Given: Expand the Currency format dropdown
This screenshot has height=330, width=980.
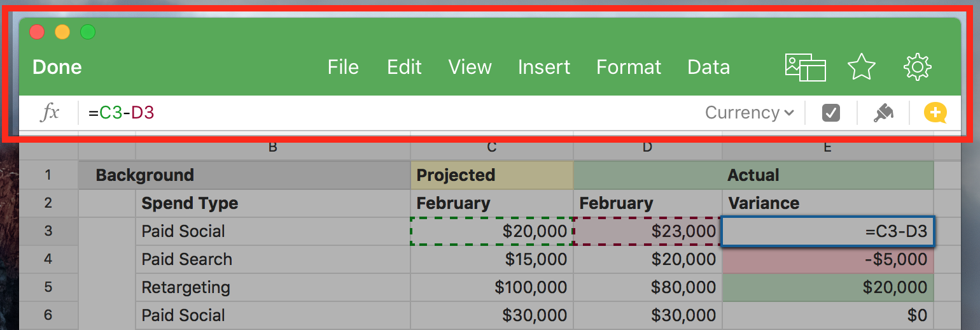Looking at the screenshot, I should (x=749, y=113).
